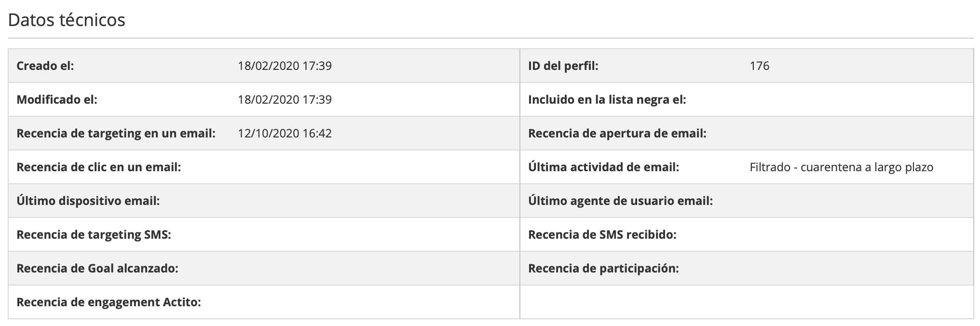
Task: Click the date value beside "Modificado el:"
Action: click(285, 99)
